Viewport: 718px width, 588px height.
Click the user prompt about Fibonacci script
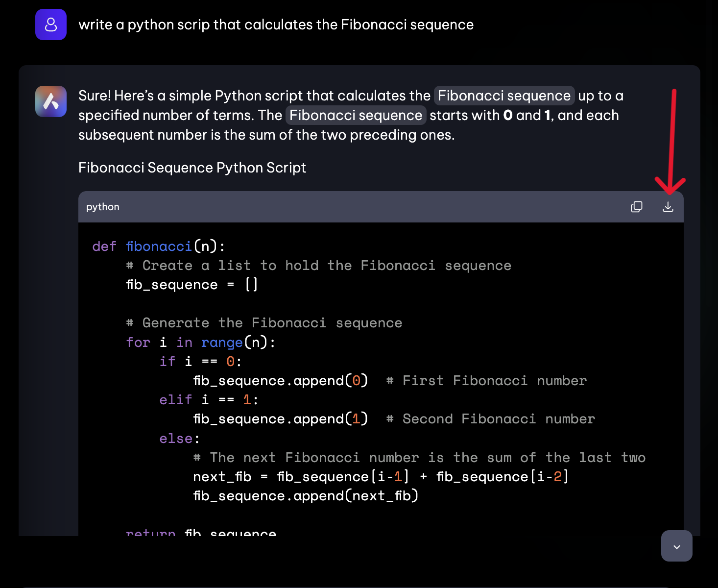pos(276,24)
